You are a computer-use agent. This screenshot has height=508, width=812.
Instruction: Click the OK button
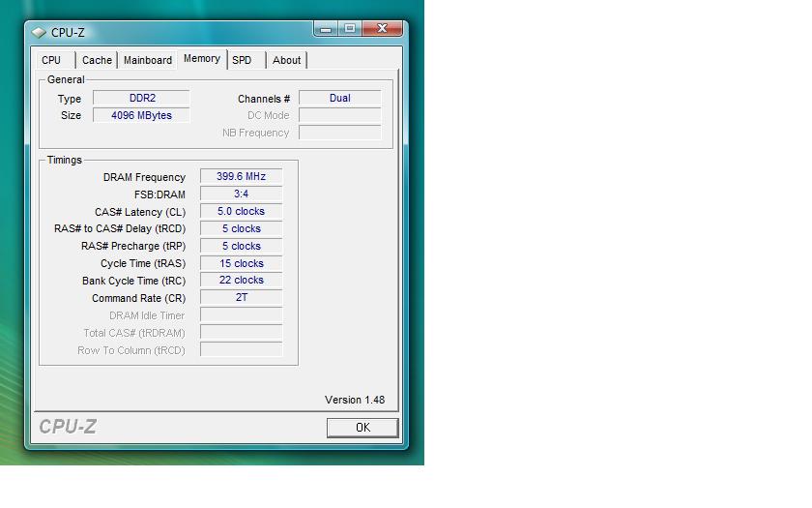[x=362, y=428]
